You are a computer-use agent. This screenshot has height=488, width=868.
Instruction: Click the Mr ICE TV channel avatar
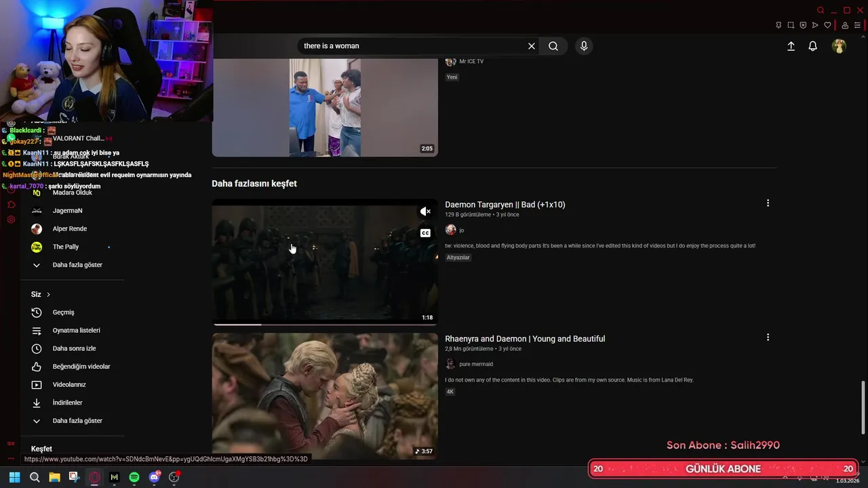(450, 62)
